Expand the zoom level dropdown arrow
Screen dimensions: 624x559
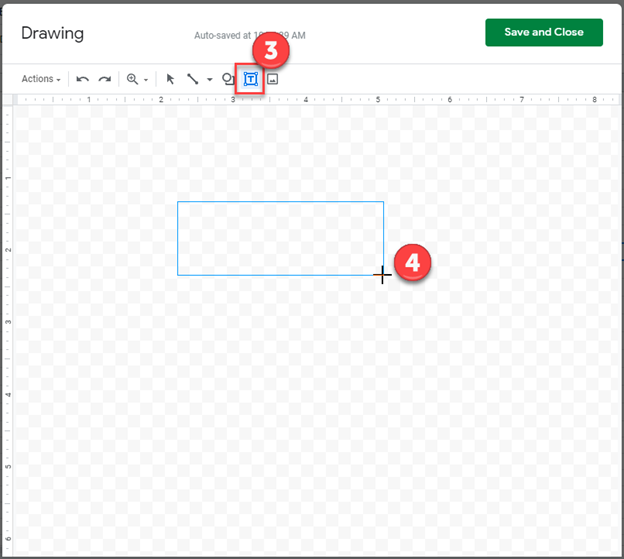(x=146, y=80)
